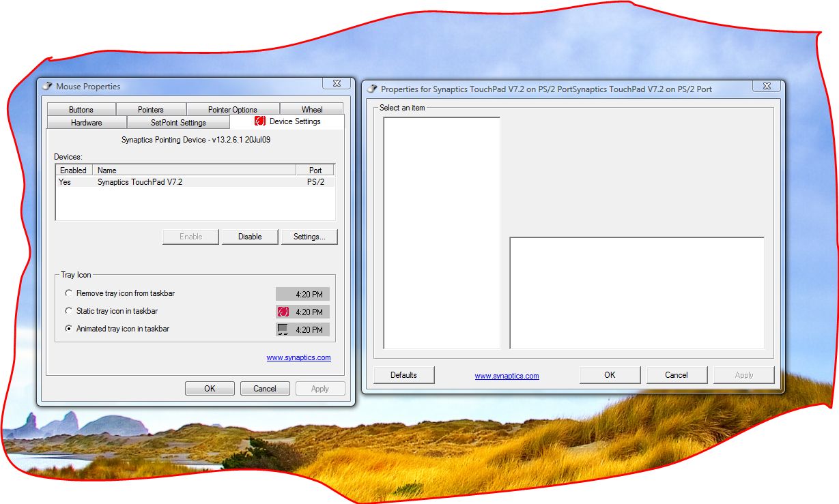Click OK in Mouse Properties
Viewport: 839px width, 504px height.
(210, 388)
